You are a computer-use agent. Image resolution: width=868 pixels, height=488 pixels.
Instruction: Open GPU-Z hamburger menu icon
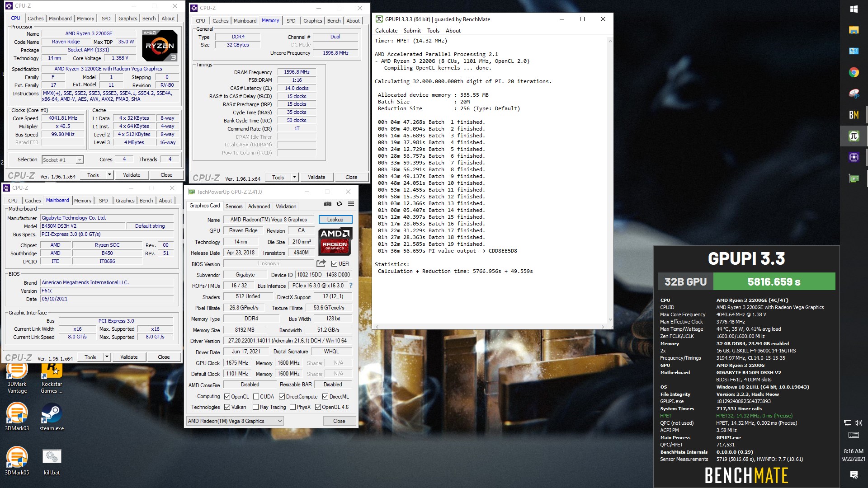point(351,204)
